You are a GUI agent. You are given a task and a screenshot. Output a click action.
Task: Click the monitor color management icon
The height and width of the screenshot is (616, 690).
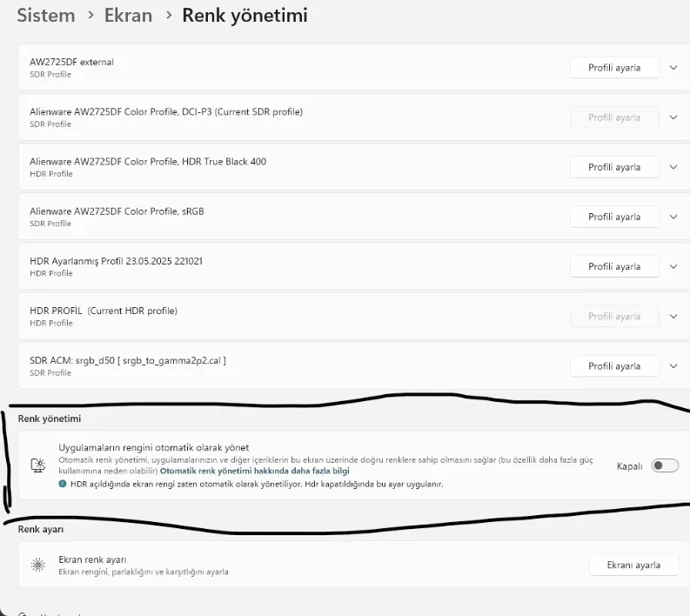coord(38,465)
